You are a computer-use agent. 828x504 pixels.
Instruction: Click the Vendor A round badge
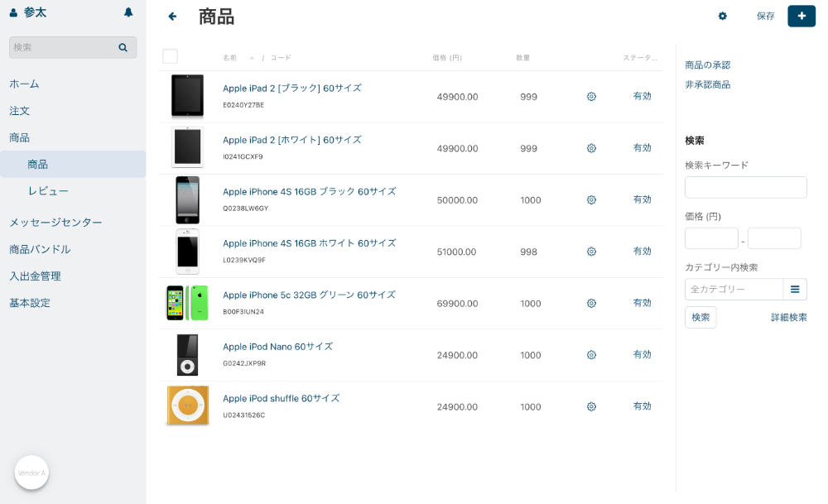coord(31,473)
